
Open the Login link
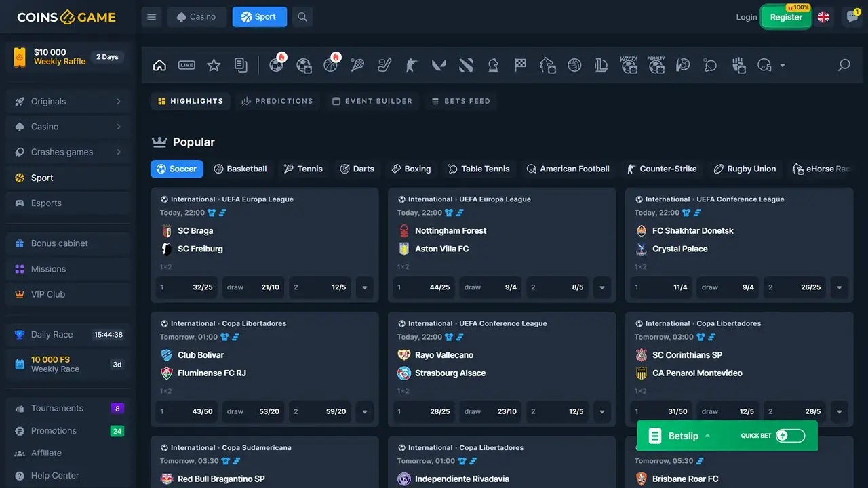point(747,17)
